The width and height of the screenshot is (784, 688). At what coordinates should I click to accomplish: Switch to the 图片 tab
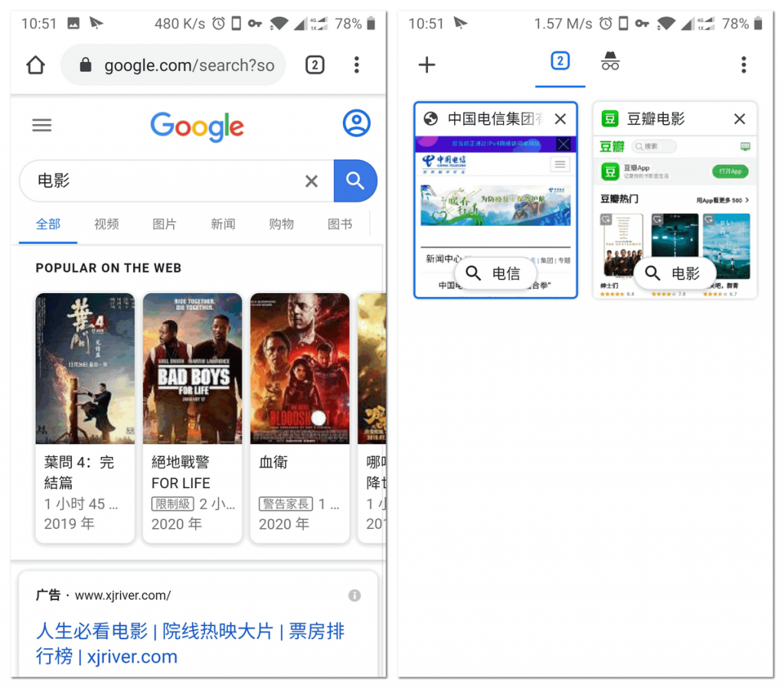(x=165, y=224)
